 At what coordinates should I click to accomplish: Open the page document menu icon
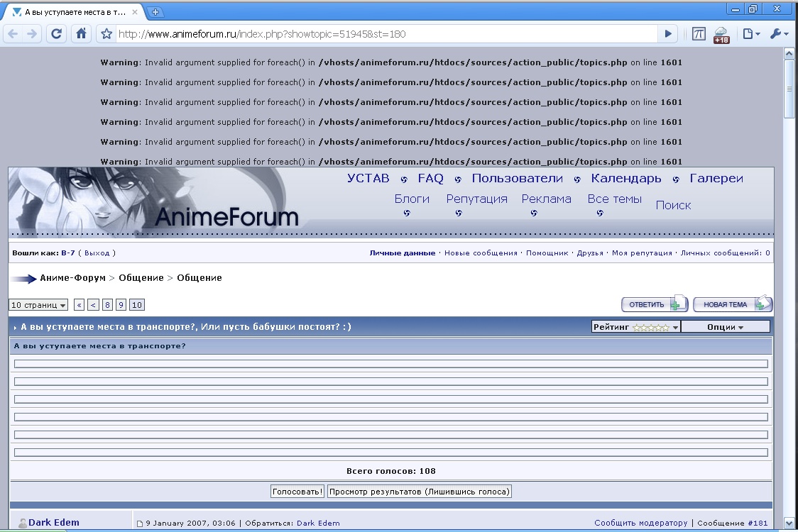click(750, 33)
